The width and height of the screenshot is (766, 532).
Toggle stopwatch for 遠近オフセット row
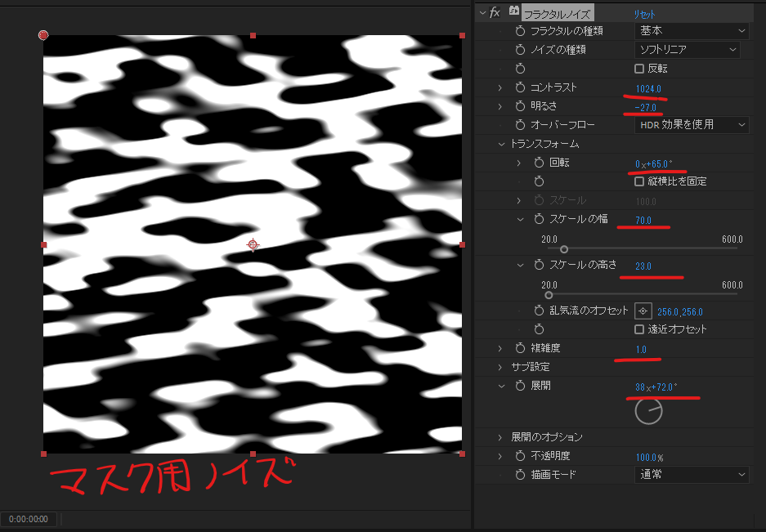point(539,329)
